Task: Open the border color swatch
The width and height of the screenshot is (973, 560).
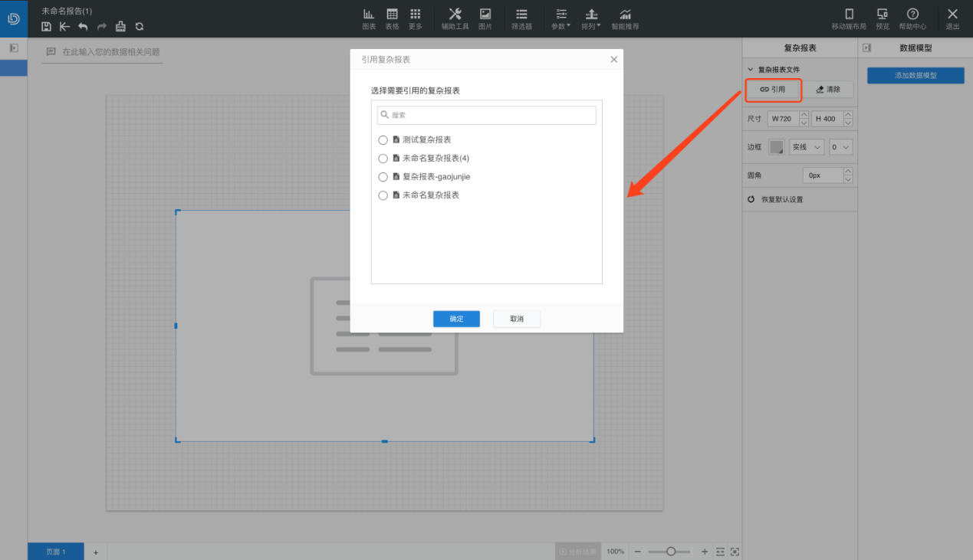Action: tap(777, 147)
